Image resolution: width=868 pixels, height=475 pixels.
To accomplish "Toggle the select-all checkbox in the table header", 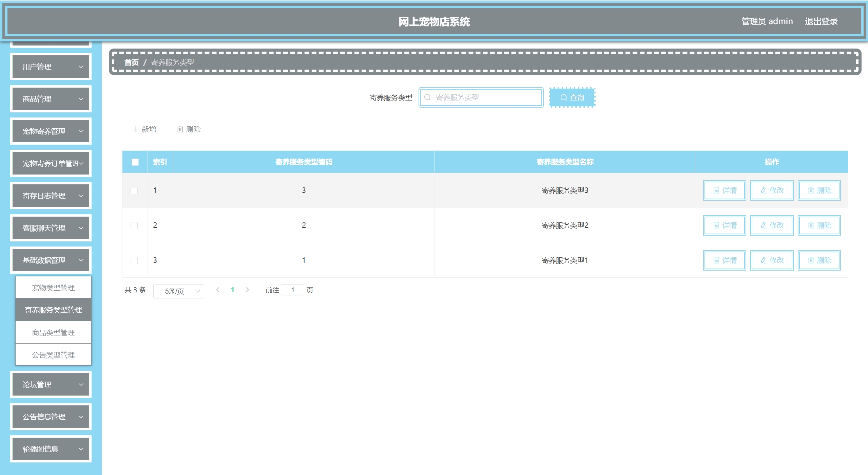I will (x=135, y=162).
